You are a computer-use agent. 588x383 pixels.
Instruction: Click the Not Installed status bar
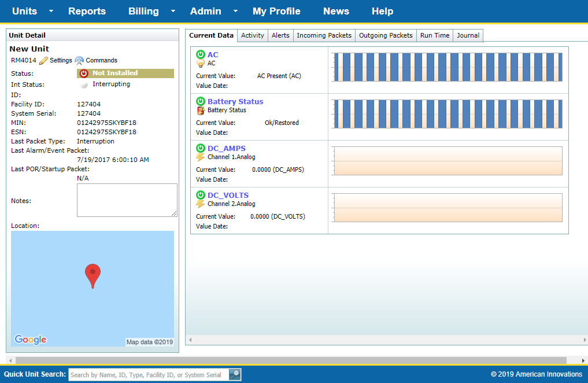tap(125, 73)
